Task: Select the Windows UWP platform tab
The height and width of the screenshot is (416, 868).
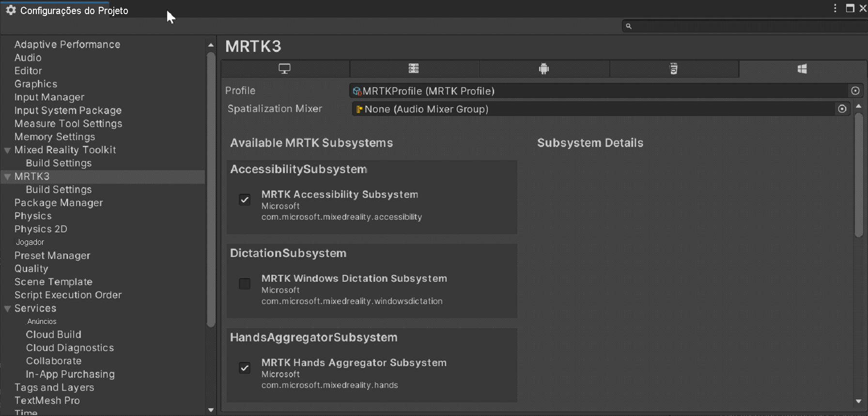Action: point(802,69)
